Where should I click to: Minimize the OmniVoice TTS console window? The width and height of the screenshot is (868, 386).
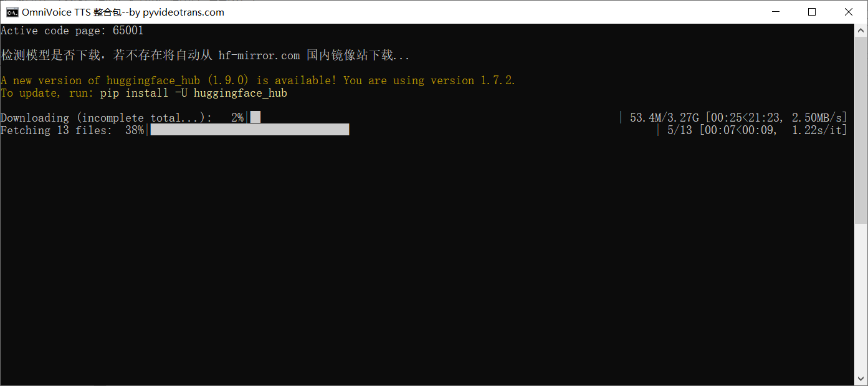776,12
